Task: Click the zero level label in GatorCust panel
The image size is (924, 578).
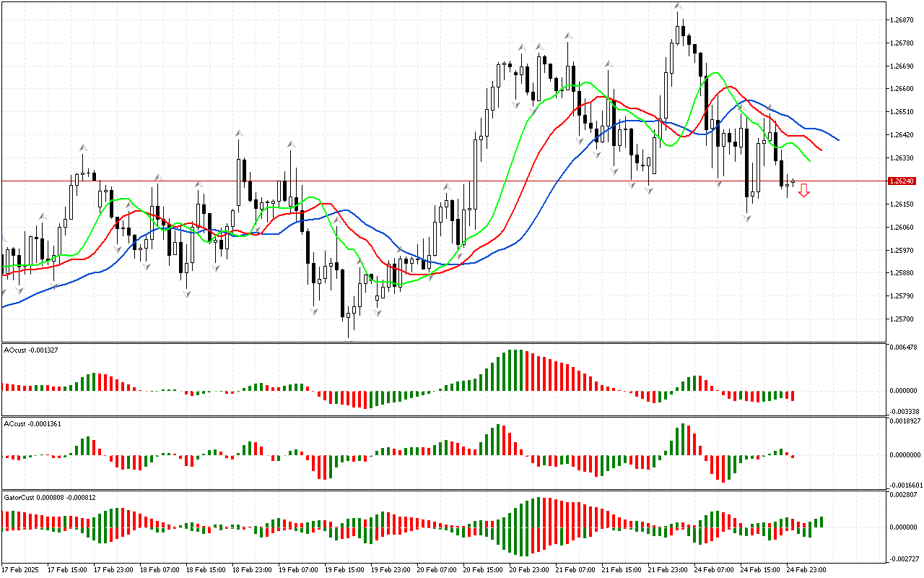Action: click(904, 527)
